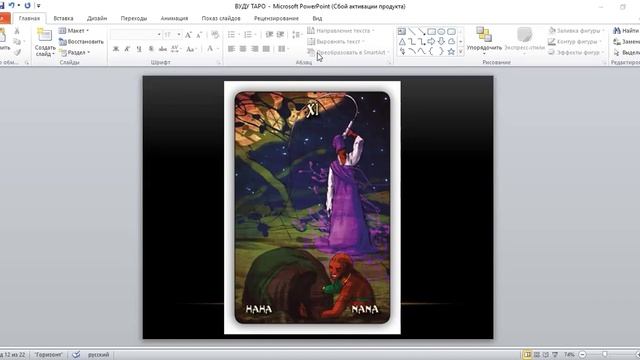The width and height of the screenshot is (640, 360).
Task: Decrease list indent level
Action: (x=269, y=35)
